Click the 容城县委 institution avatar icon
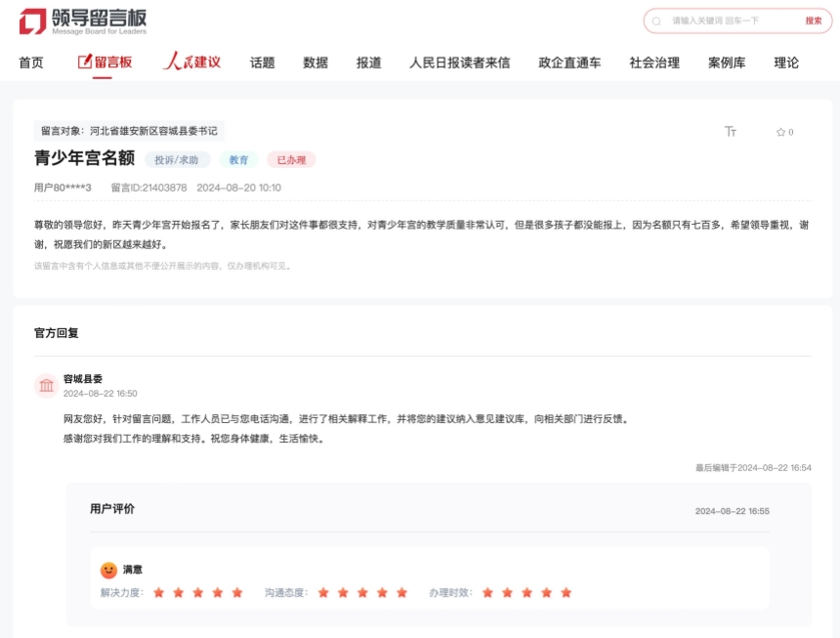The width and height of the screenshot is (840, 638). click(46, 386)
